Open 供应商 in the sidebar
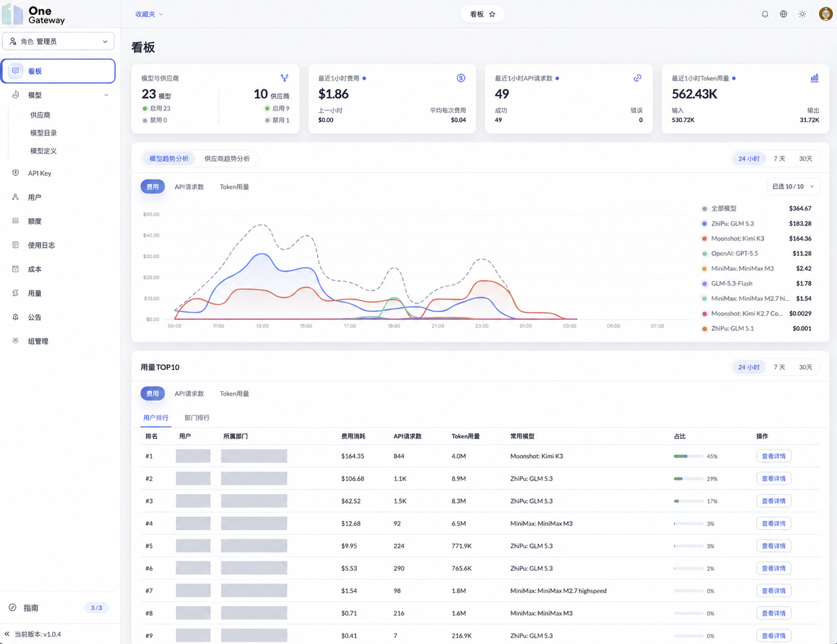 point(40,115)
